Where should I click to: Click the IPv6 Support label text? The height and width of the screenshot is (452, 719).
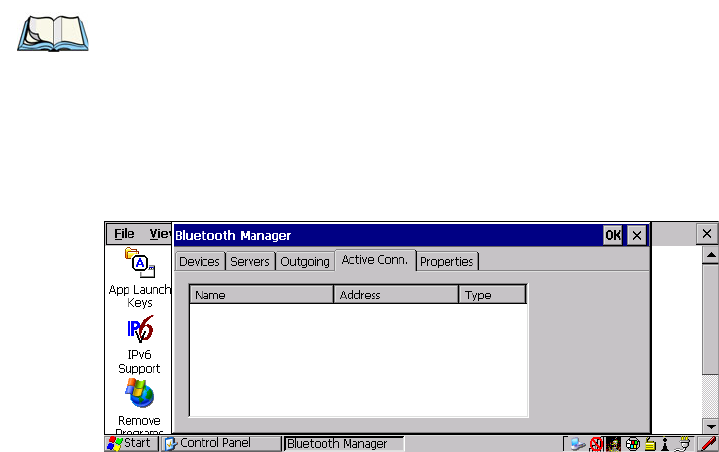click(139, 362)
